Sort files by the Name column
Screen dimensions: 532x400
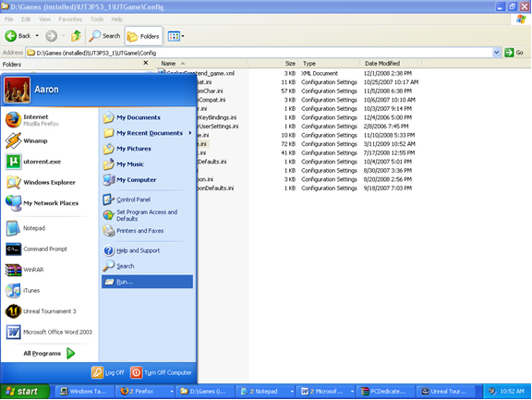coord(203,64)
